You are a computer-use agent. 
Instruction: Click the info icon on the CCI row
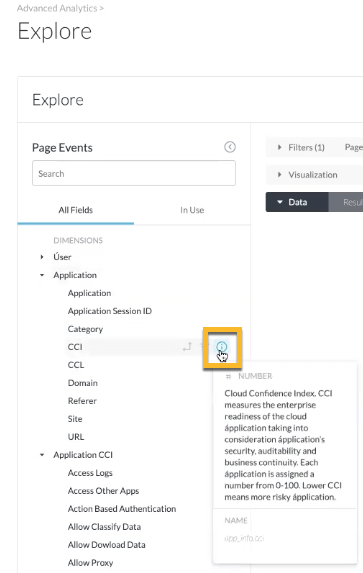(x=222, y=346)
